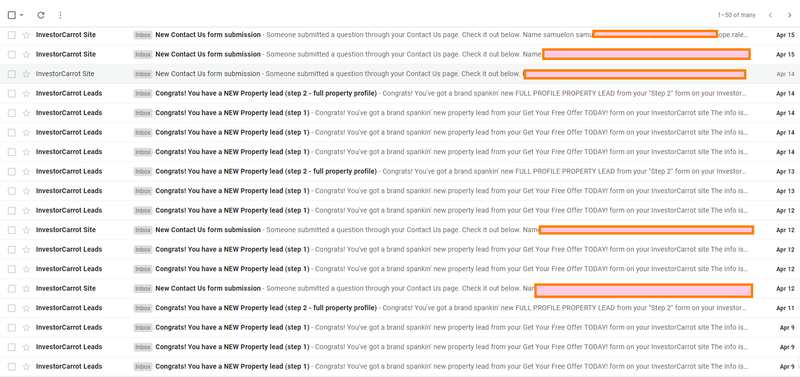Star the Apr 14 step 2 full property profile email
Viewport: 800px width, 377px height.
(x=26, y=93)
